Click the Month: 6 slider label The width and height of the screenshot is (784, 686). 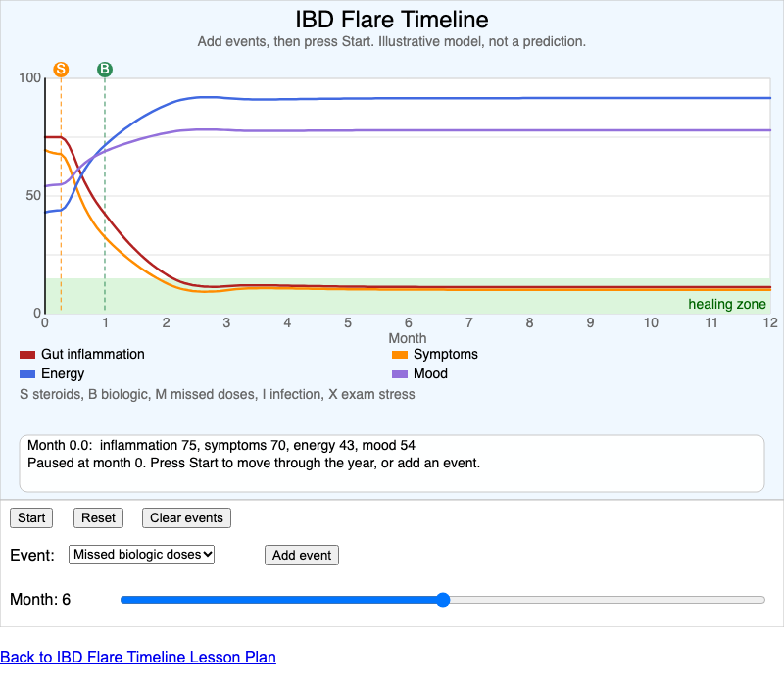[40, 599]
